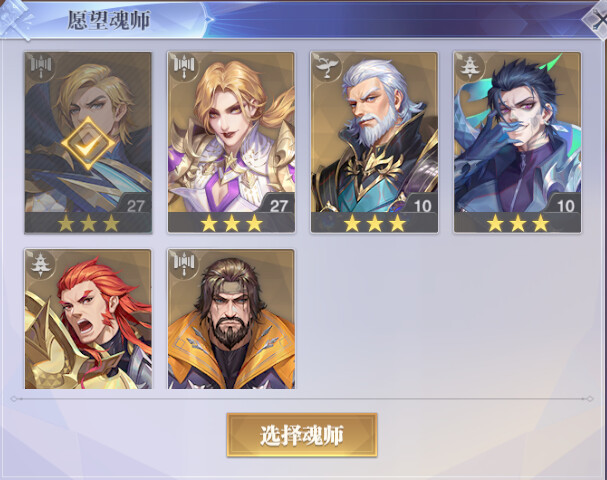The width and height of the screenshot is (607, 480).
Task: Click level 10 badge on elder card
Action: [421, 205]
